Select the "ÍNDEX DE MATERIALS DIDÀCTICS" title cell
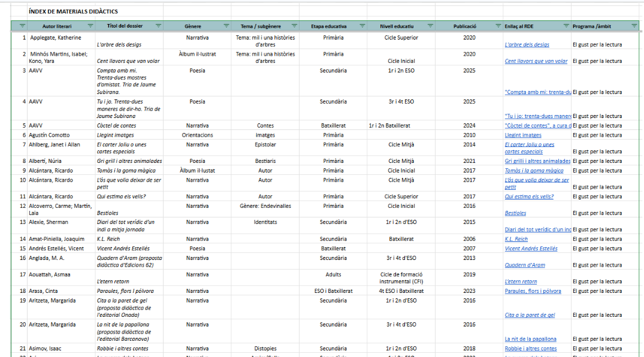Image resolution: width=644 pixels, height=357 pixels. point(73,11)
